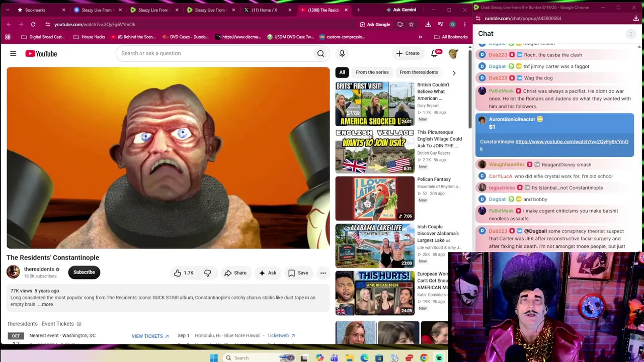Open the Ticketweb link for Honolulu
644x362 pixels.
281,336
